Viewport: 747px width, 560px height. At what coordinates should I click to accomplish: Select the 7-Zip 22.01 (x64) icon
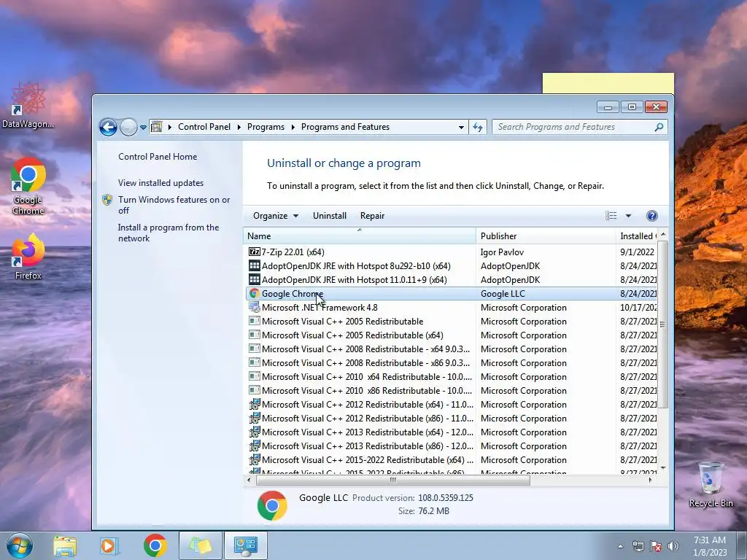pyautogui.click(x=255, y=252)
